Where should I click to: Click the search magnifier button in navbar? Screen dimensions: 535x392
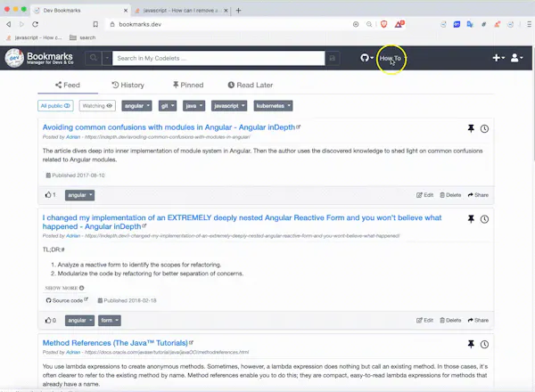pyautogui.click(x=93, y=58)
